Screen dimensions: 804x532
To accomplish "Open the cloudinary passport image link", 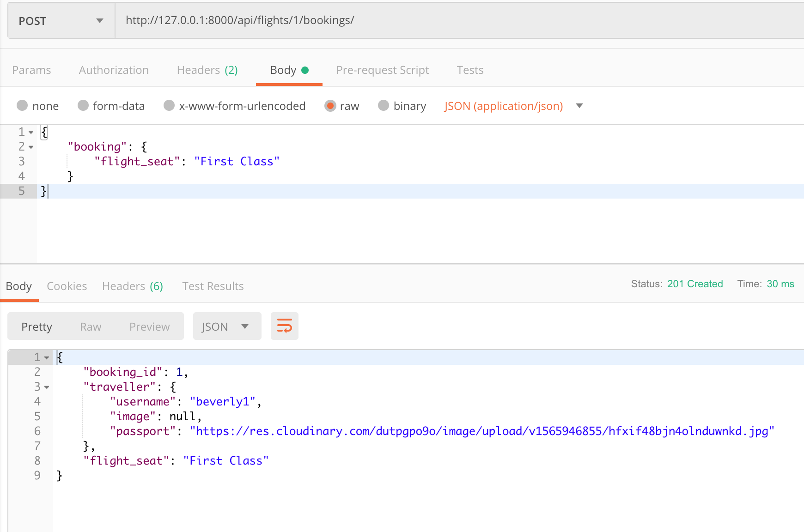I will (482, 431).
